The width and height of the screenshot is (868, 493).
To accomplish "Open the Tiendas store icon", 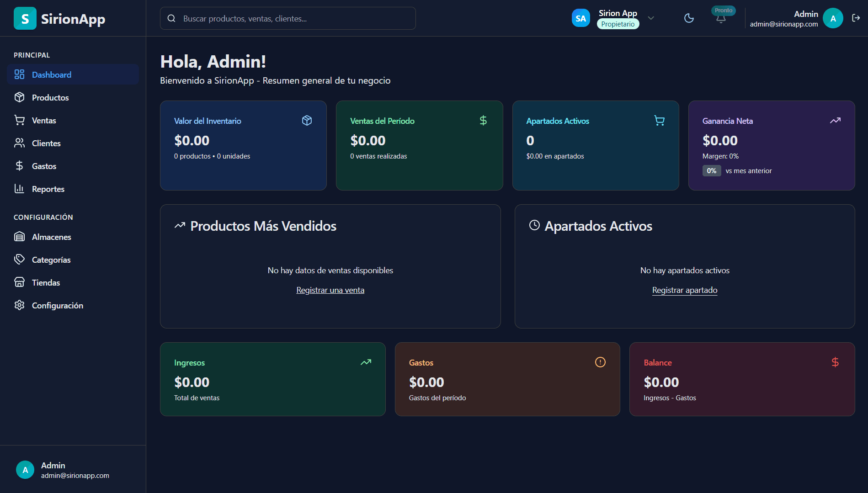I will tap(19, 282).
